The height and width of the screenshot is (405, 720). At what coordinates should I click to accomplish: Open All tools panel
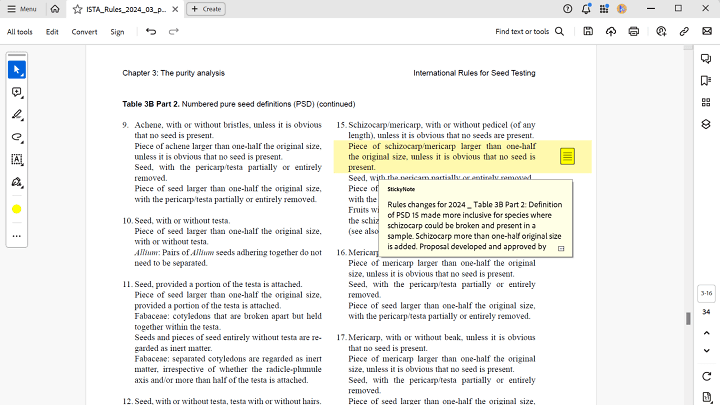(x=20, y=31)
